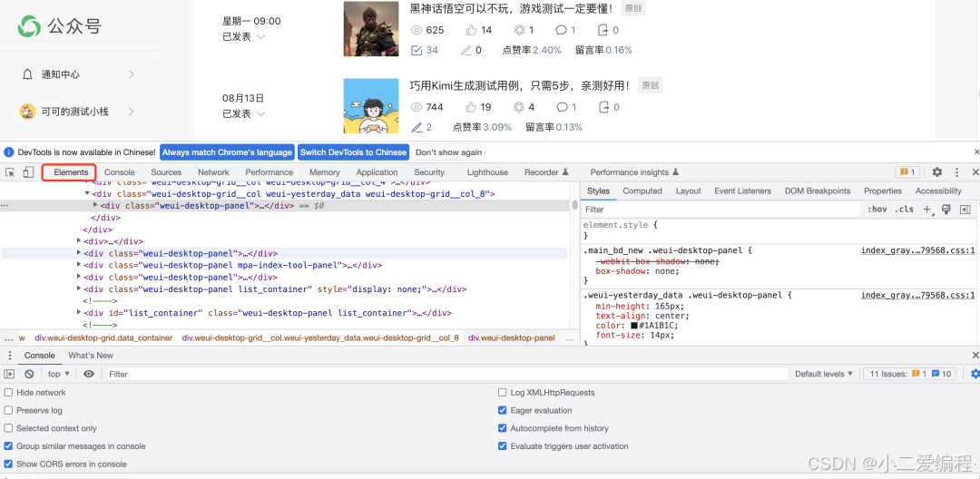Expand the mpa-index-tool-panel div node arrow
Screen dimensions: 980x479
click(79, 265)
